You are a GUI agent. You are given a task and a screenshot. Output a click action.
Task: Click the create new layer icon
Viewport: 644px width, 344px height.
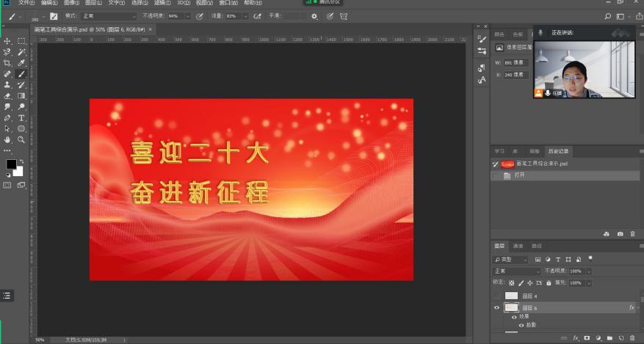[x=621, y=338]
